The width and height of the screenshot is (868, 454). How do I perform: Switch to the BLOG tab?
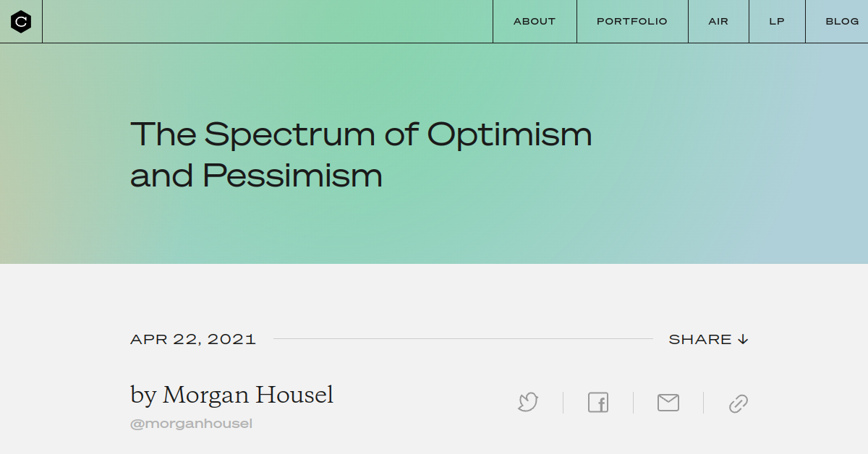coord(842,21)
